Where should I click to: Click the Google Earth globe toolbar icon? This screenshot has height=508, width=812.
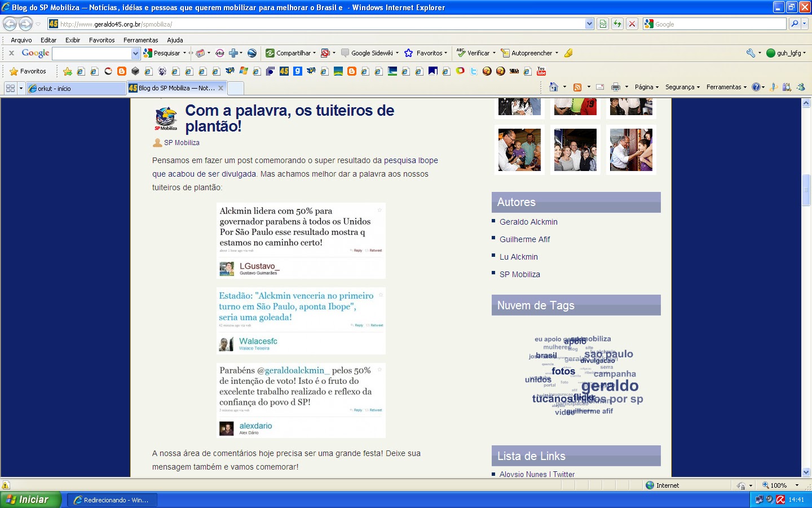(x=252, y=53)
